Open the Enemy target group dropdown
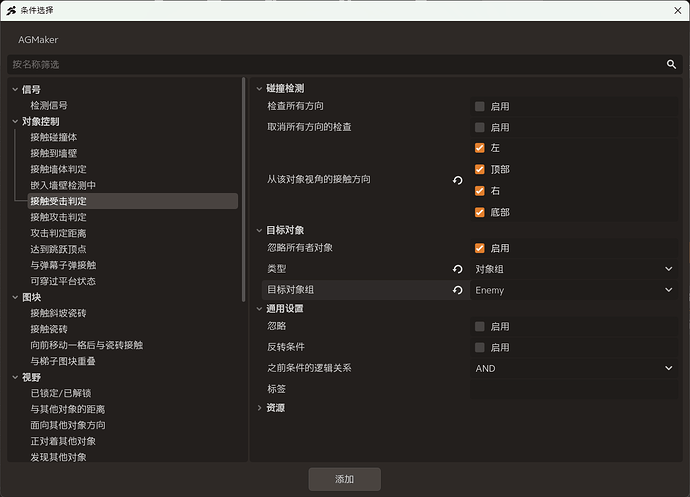 tap(574, 290)
